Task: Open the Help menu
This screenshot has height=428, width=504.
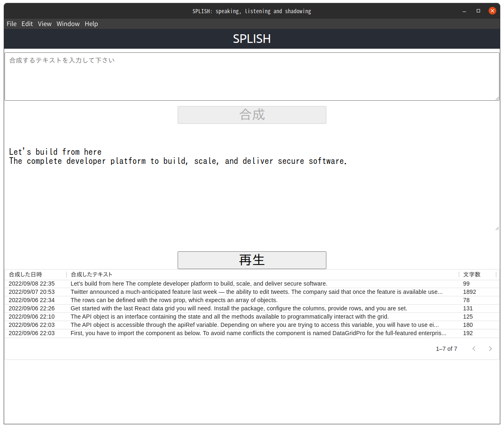Action: coord(91,24)
